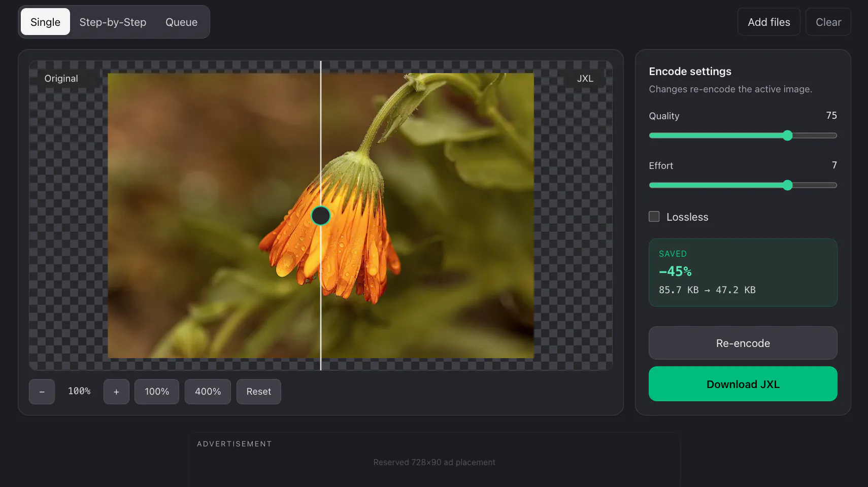Set zoom to 100% preset

coord(157,392)
